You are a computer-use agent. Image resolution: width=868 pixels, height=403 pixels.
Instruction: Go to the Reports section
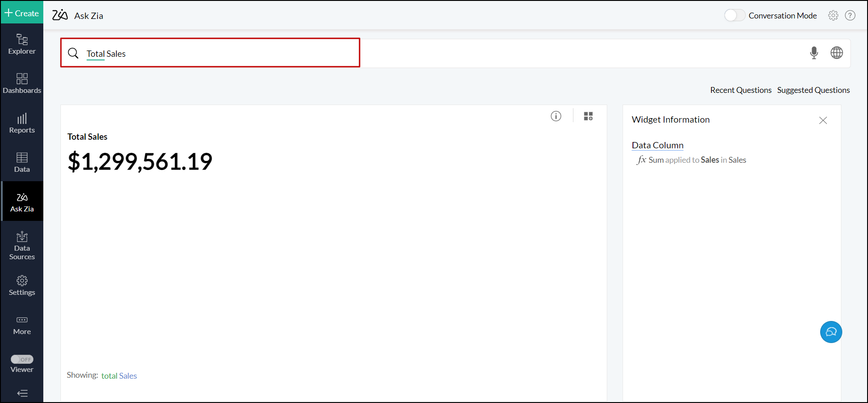pyautogui.click(x=22, y=123)
